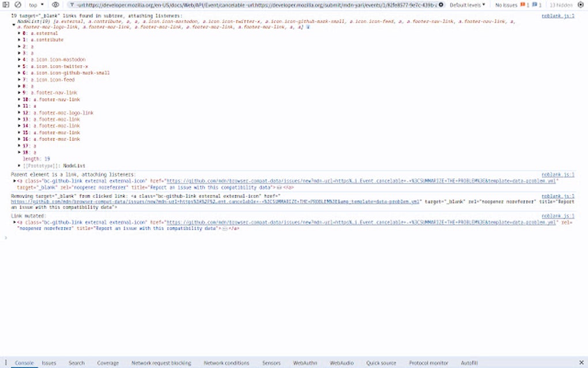588x368 pixels.
Task: Switch to the Issues drawer tab
Action: pos(48,363)
